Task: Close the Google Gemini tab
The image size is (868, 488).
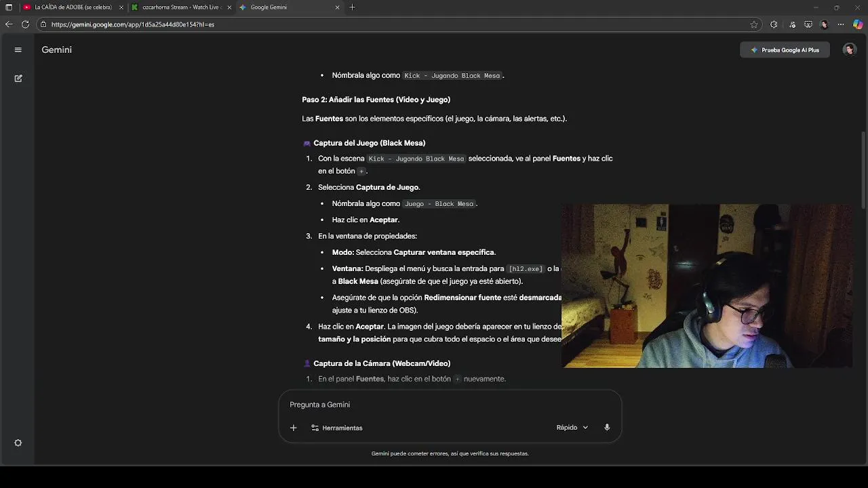Action: (337, 7)
